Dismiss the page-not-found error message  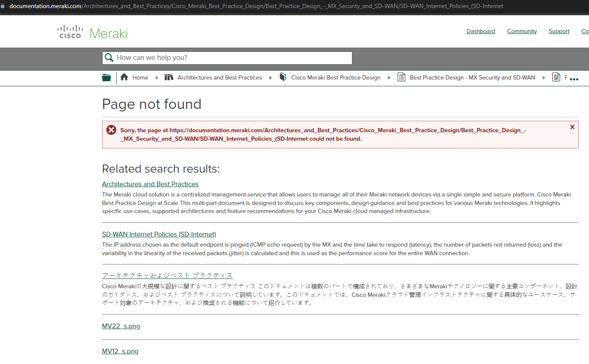[x=572, y=127]
